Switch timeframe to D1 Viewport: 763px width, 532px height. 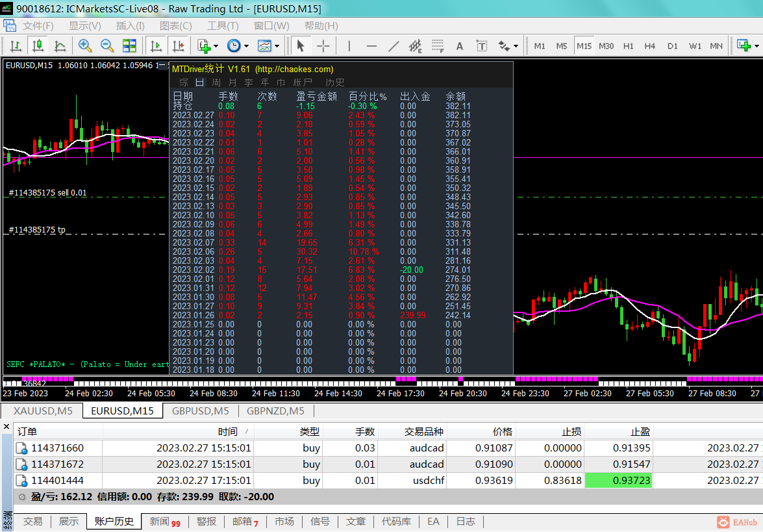pos(673,45)
